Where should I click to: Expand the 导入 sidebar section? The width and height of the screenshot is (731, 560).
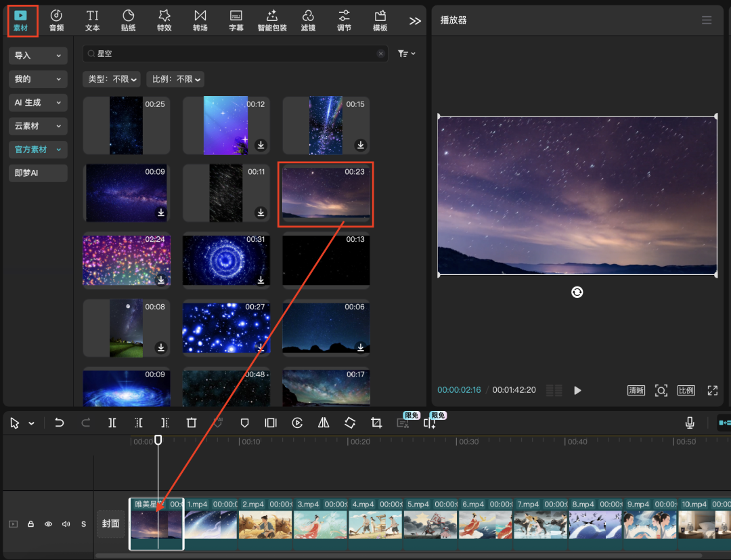[38, 56]
